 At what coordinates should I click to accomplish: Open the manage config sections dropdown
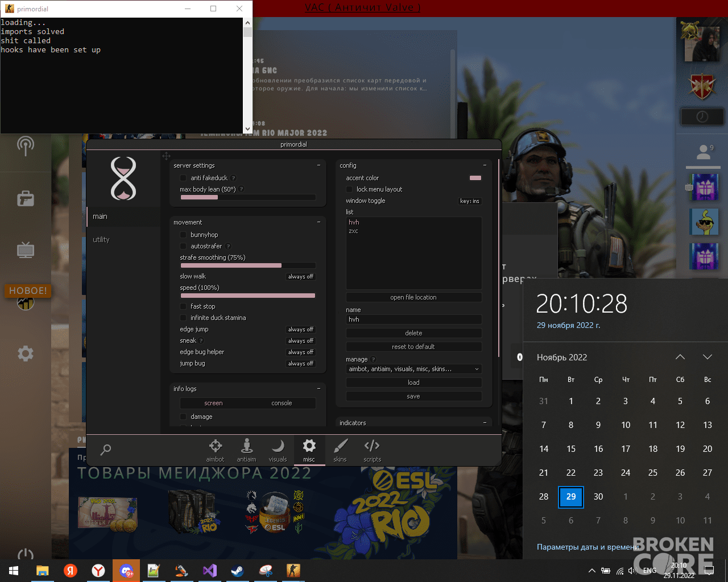[413, 369]
